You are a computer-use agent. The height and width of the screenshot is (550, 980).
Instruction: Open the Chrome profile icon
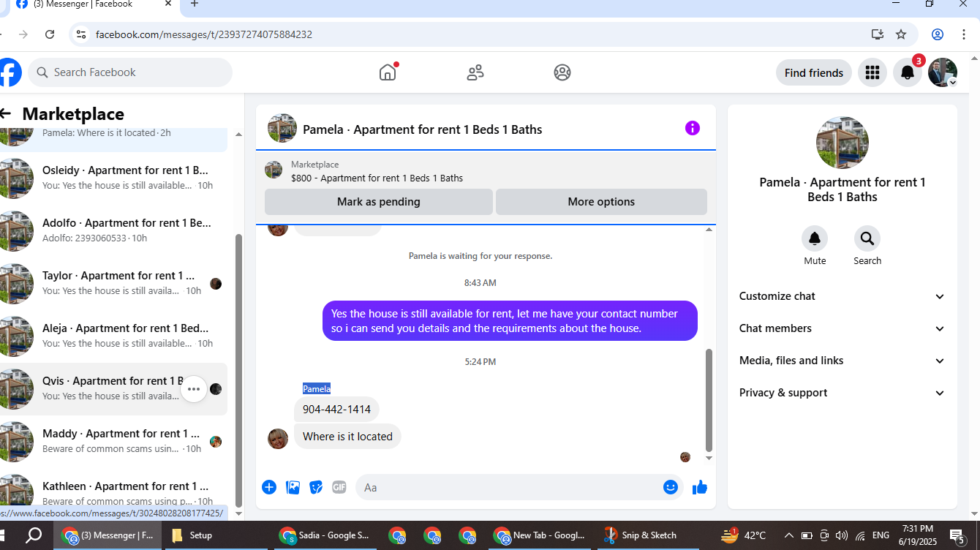(938, 34)
